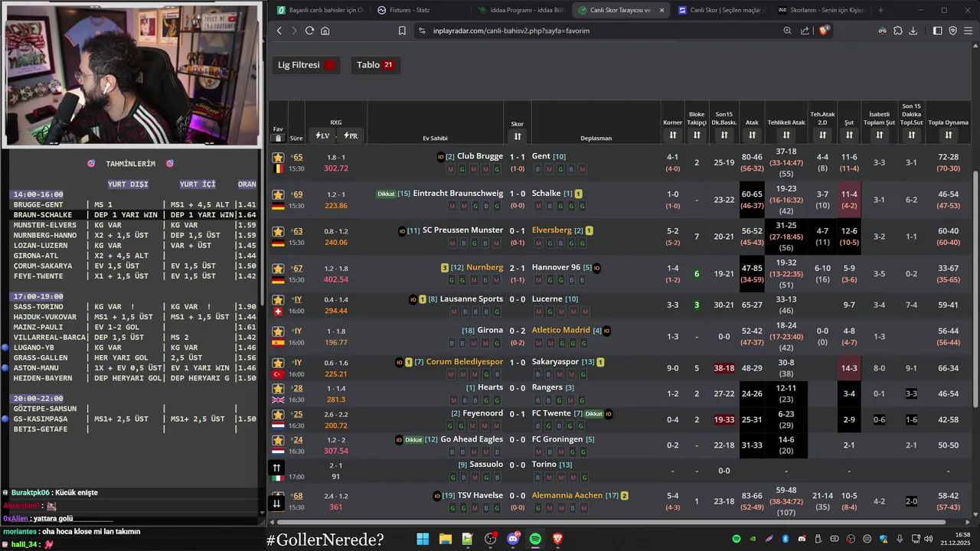The width and height of the screenshot is (980, 551).
Task: Open Brave browser taskbar icon
Action: (x=558, y=539)
